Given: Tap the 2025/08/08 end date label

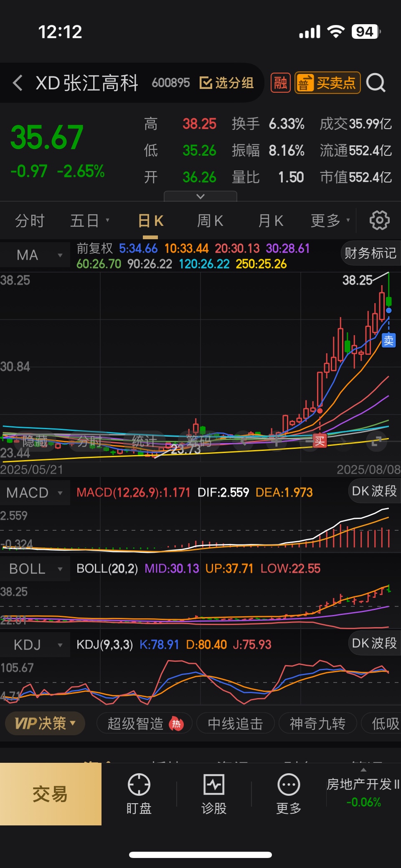Looking at the screenshot, I should 369,470.
